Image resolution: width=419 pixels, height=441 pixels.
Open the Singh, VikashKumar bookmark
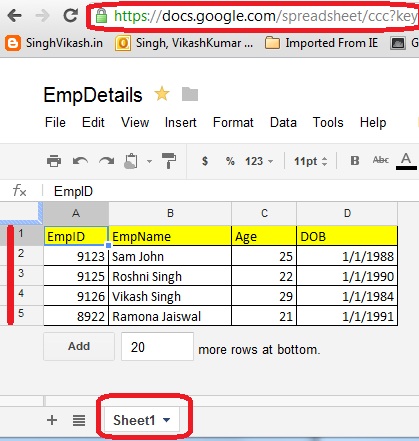pos(184,43)
